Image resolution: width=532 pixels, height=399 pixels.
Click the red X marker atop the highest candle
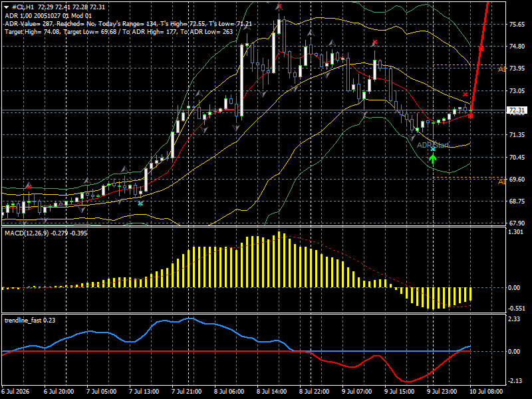(x=279, y=7)
